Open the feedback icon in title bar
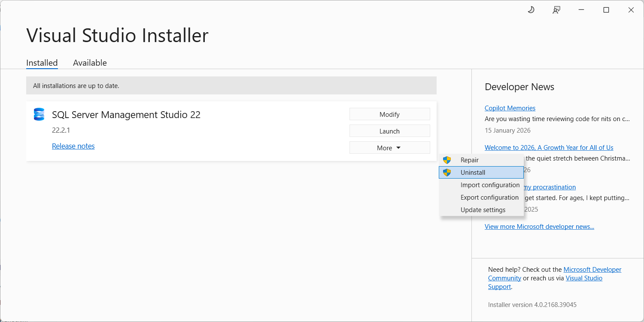Image resolution: width=644 pixels, height=322 pixels. tap(556, 10)
